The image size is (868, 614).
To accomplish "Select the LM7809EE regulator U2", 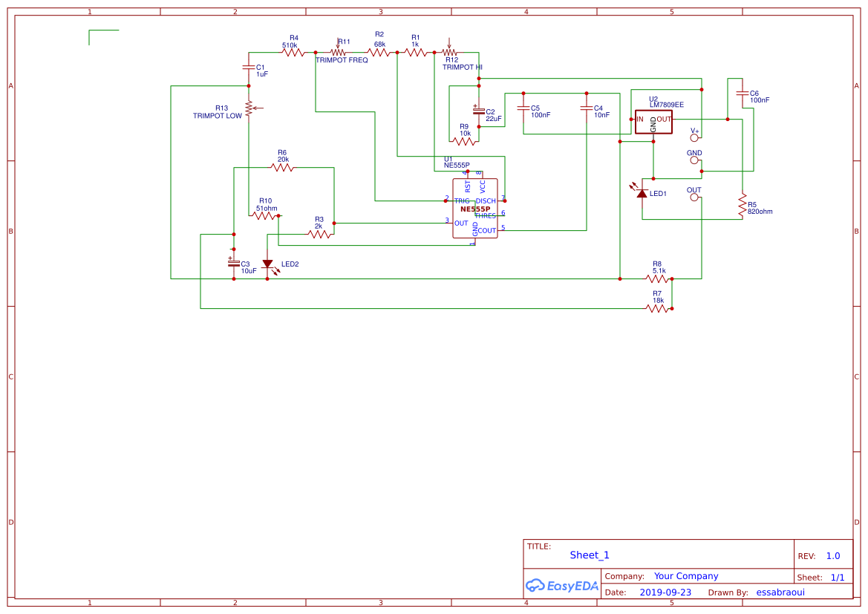I will click(x=653, y=120).
